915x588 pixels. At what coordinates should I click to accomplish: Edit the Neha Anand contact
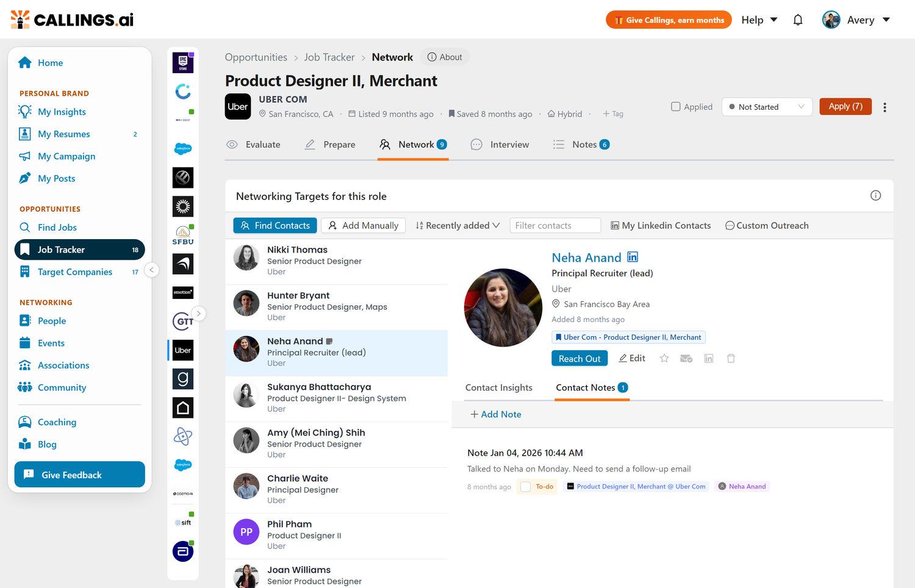(x=632, y=359)
